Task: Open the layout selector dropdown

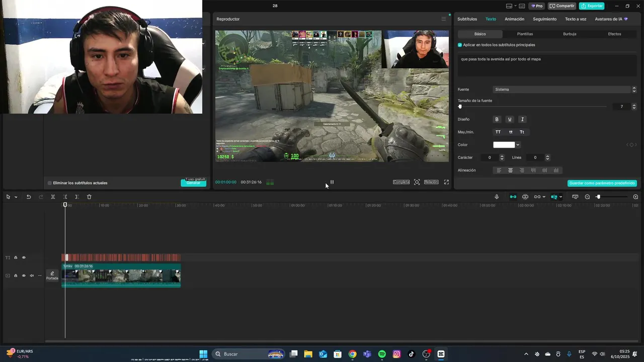Action: tap(511, 6)
